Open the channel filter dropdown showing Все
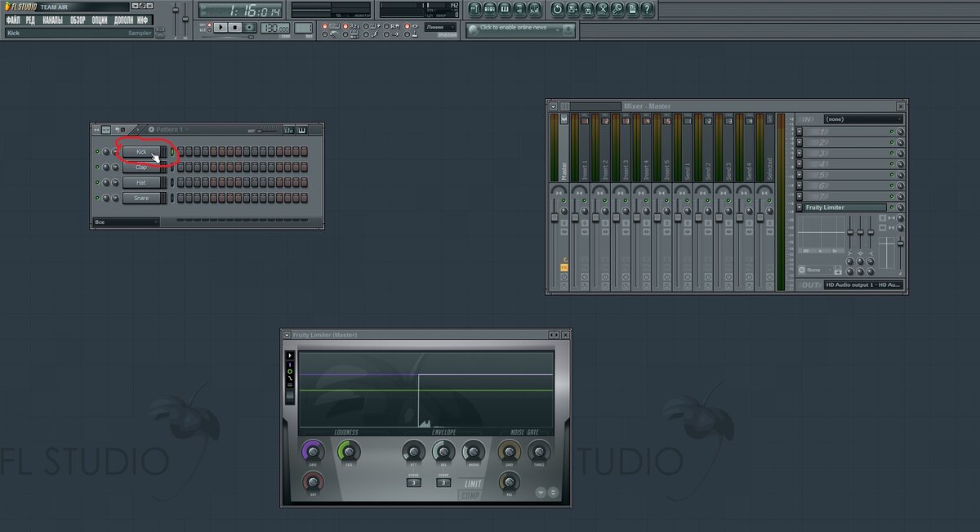Image resolution: width=980 pixels, height=532 pixels. click(126, 221)
